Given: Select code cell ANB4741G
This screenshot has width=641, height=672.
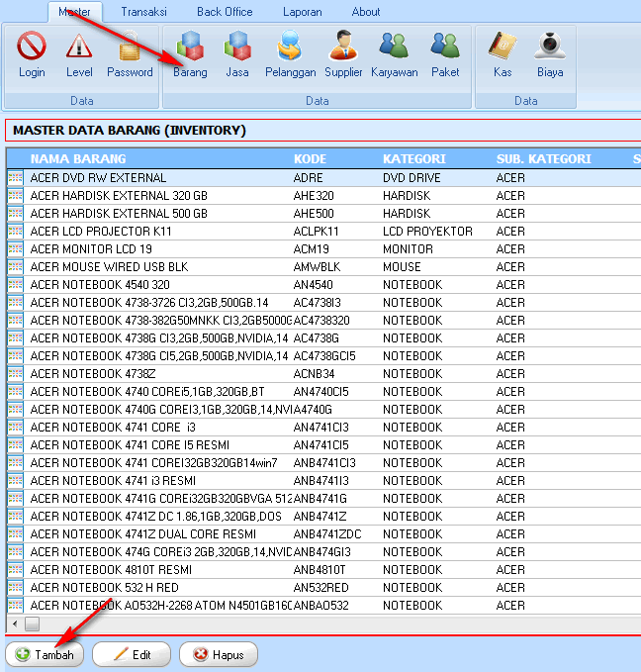Looking at the screenshot, I should [320, 499].
